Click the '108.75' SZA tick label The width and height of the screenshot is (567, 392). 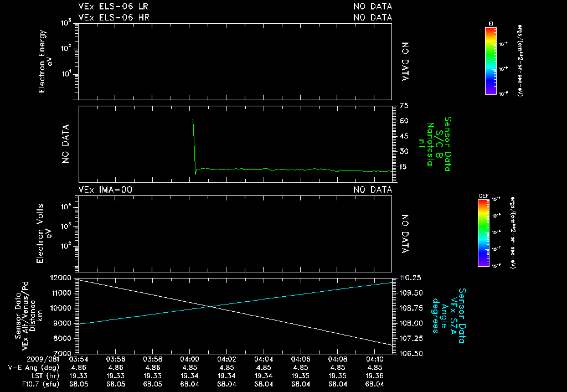pyautogui.click(x=411, y=308)
